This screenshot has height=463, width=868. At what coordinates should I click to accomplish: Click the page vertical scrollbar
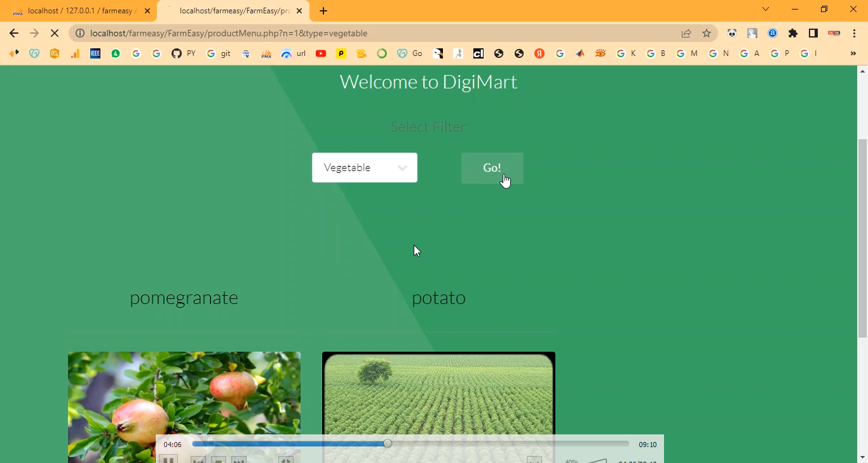tap(862, 238)
